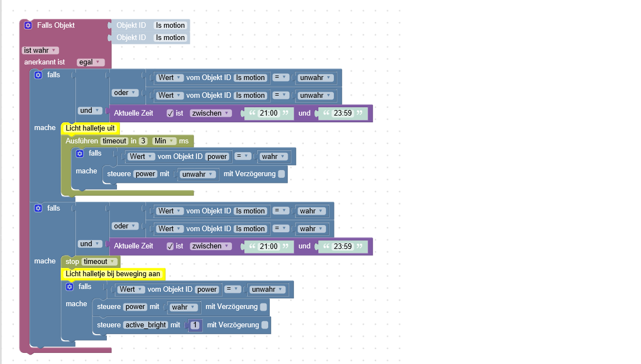Open gear icon of the first outer falls block
Image resolution: width=641 pixels, height=364 pixels.
(38, 75)
